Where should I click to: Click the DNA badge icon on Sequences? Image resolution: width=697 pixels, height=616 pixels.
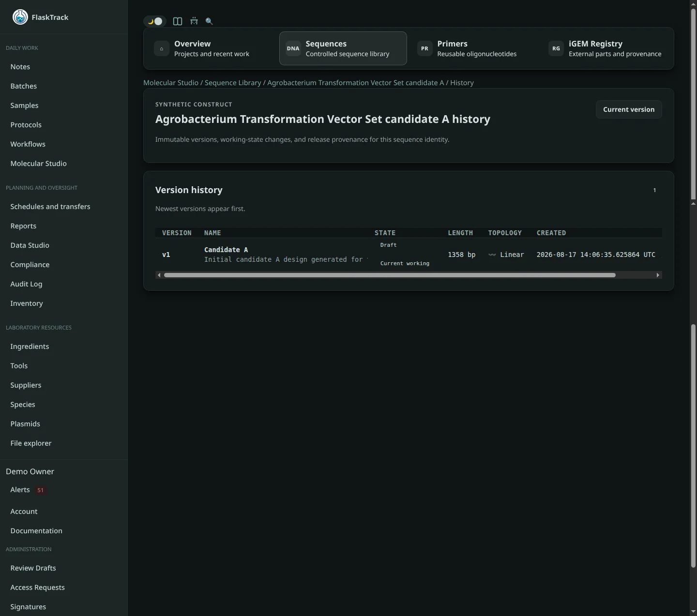click(x=293, y=48)
